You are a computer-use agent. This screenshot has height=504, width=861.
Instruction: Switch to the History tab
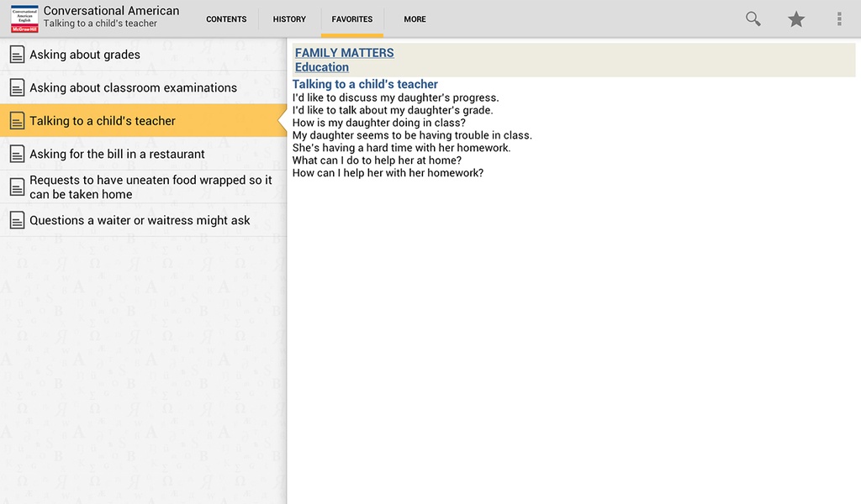pos(289,19)
